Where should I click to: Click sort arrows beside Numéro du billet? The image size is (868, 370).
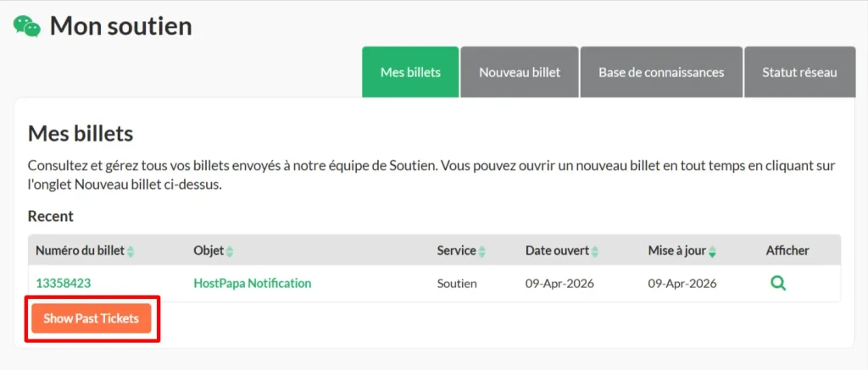click(x=131, y=251)
